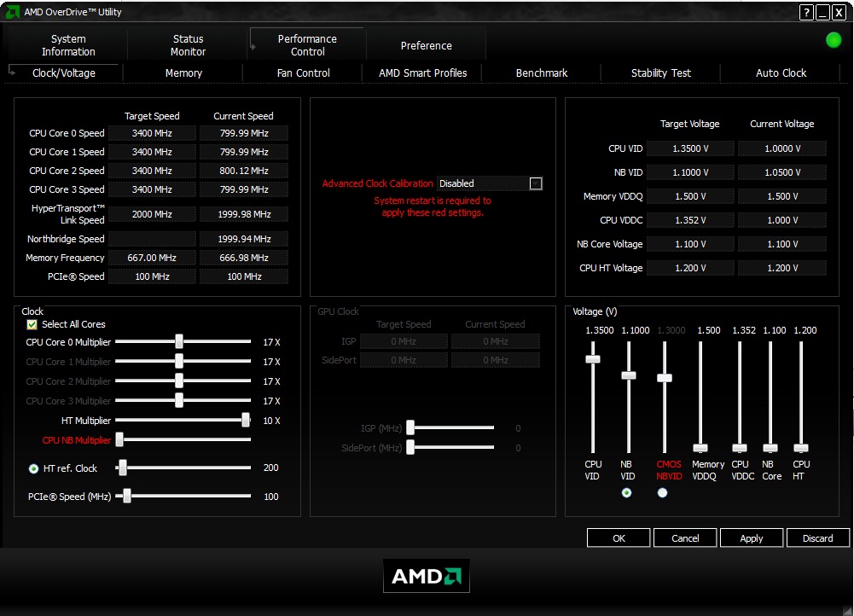The height and width of the screenshot is (616, 854).
Task: Open the Status Monitor tab
Action: 188,45
